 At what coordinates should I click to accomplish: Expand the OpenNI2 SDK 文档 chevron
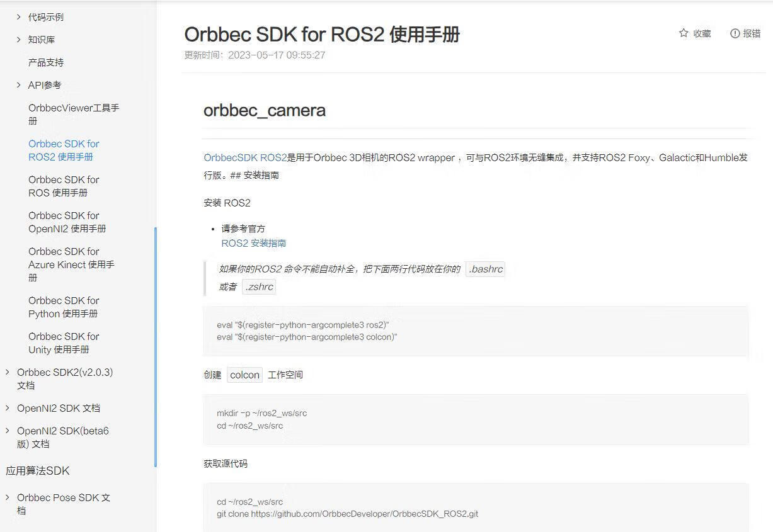(8, 408)
